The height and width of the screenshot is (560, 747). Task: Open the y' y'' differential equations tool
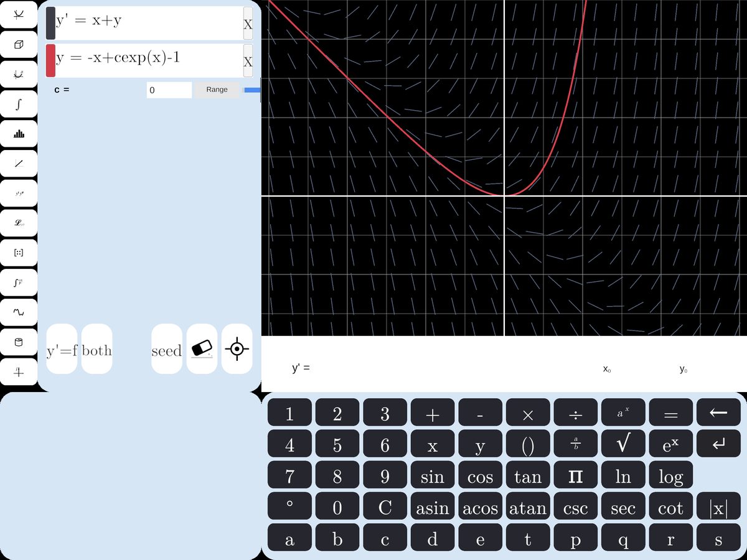click(19, 194)
